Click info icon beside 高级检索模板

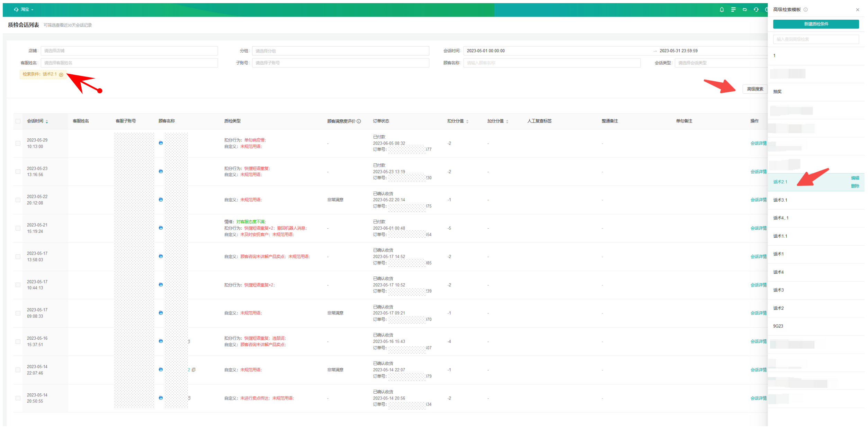(x=806, y=10)
